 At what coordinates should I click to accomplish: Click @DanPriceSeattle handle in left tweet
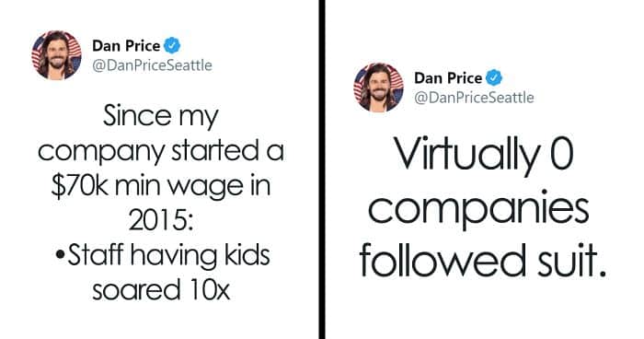point(153,65)
